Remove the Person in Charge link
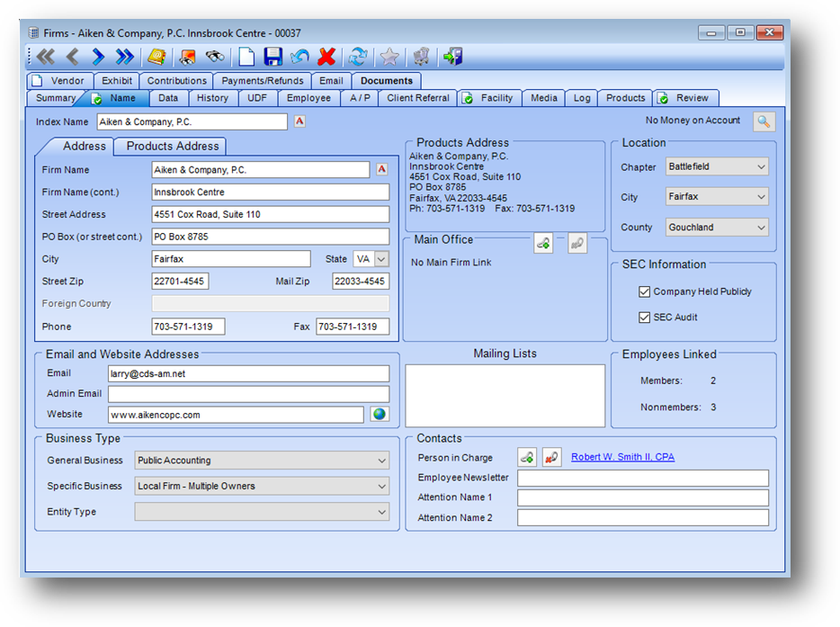 tap(552, 457)
